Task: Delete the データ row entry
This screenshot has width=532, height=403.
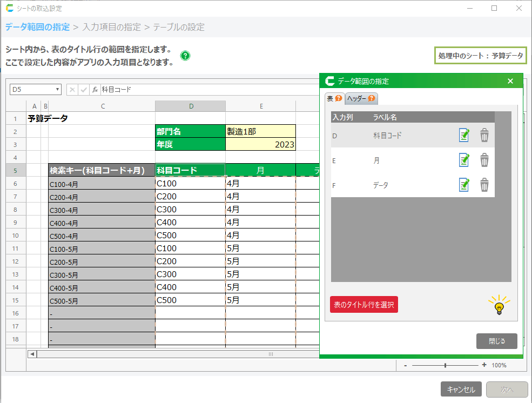Action: coord(484,185)
